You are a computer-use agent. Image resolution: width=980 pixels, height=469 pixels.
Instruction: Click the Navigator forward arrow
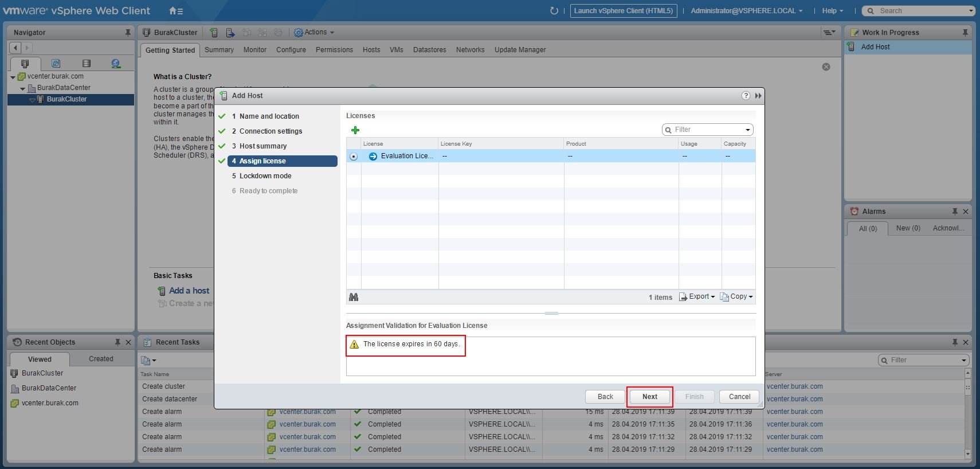[26, 48]
